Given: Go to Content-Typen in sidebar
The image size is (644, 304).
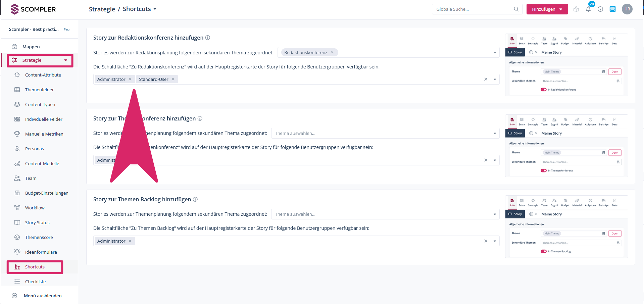Looking at the screenshot, I should point(40,104).
